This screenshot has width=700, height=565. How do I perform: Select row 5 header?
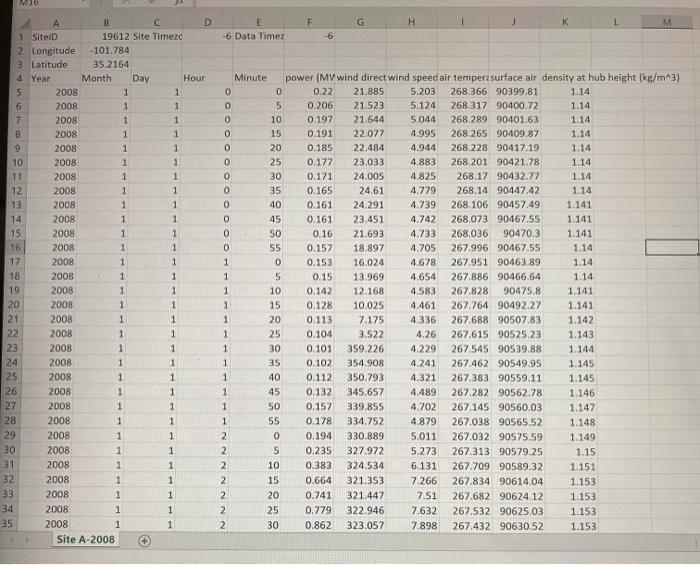click(x=19, y=92)
